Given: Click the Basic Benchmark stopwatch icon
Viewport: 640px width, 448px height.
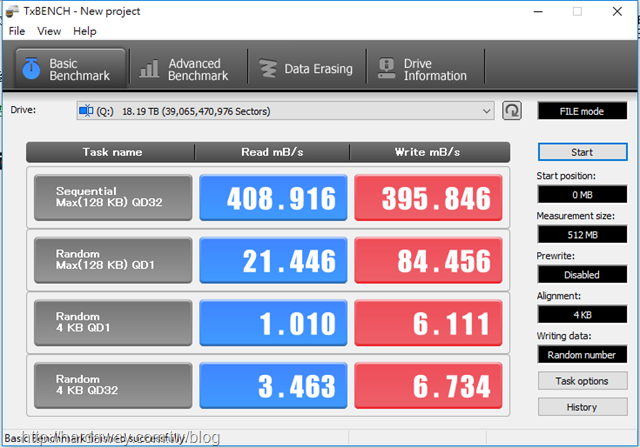Looking at the screenshot, I should coord(31,69).
